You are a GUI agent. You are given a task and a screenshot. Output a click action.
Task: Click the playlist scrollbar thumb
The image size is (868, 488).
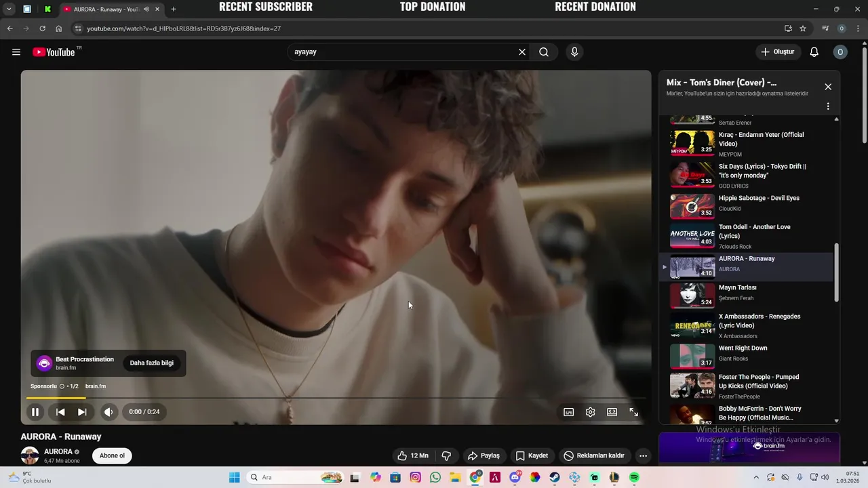[836, 272]
